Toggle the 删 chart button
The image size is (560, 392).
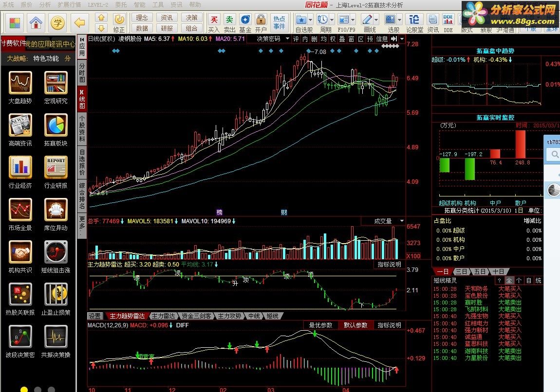314,39
